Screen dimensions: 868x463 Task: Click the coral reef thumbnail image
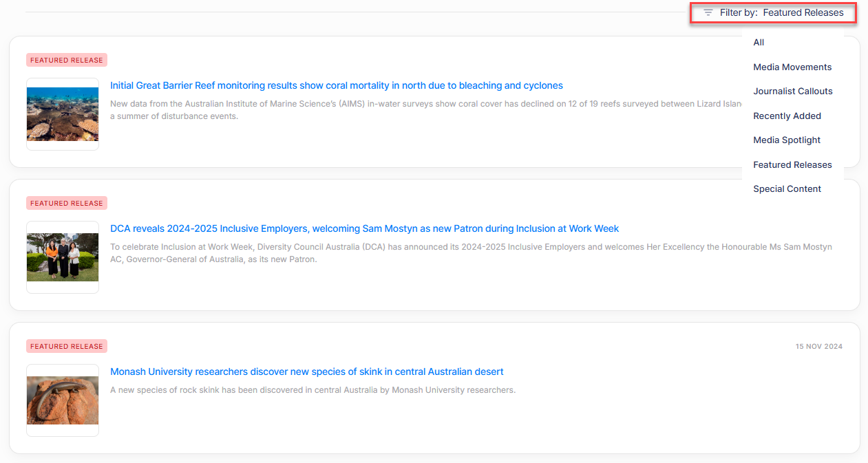63,114
